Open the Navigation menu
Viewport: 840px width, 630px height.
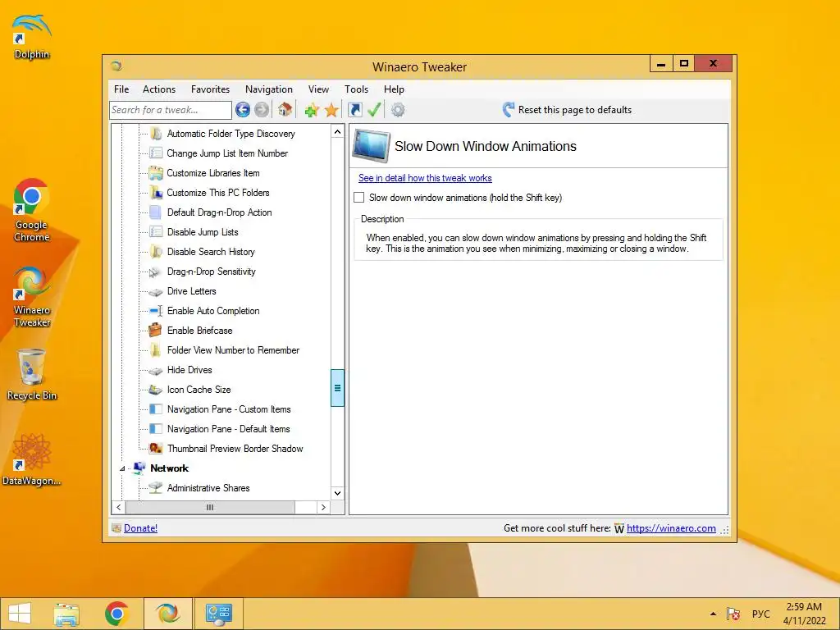(269, 89)
